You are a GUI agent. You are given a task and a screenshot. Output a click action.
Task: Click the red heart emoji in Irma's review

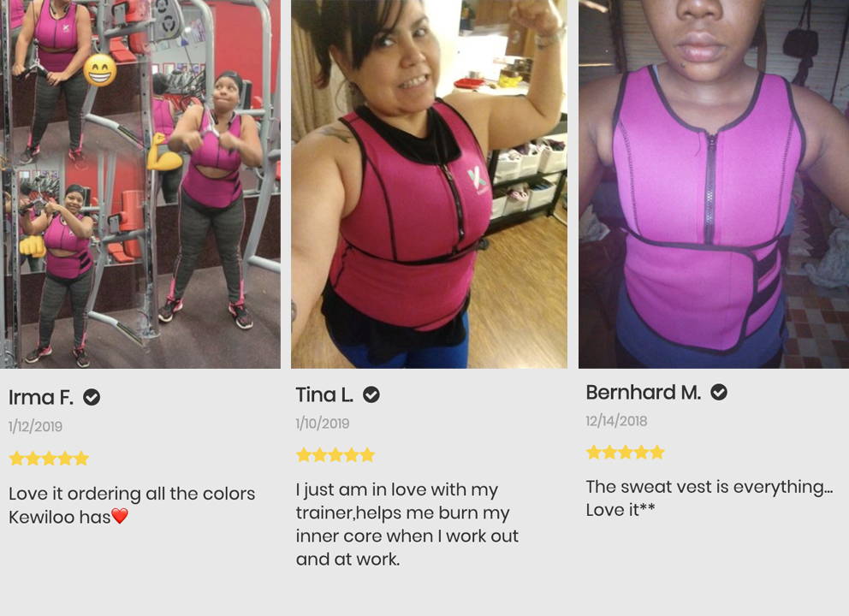coord(120,516)
